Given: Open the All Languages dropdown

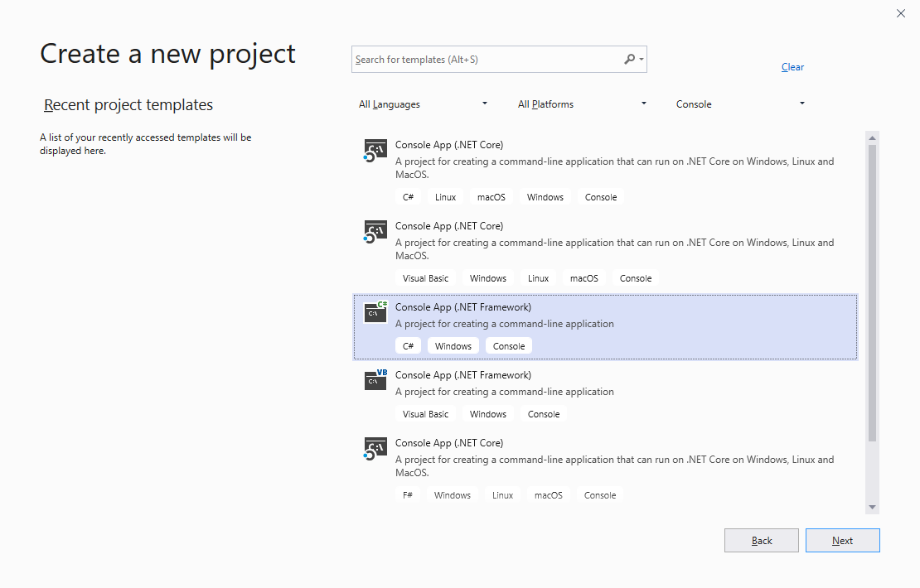Looking at the screenshot, I should click(423, 104).
